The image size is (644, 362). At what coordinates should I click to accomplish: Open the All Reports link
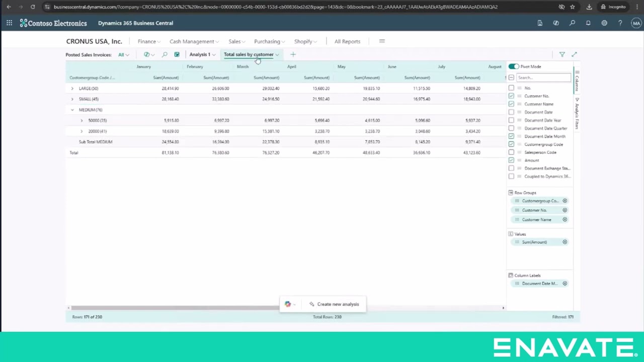(347, 42)
